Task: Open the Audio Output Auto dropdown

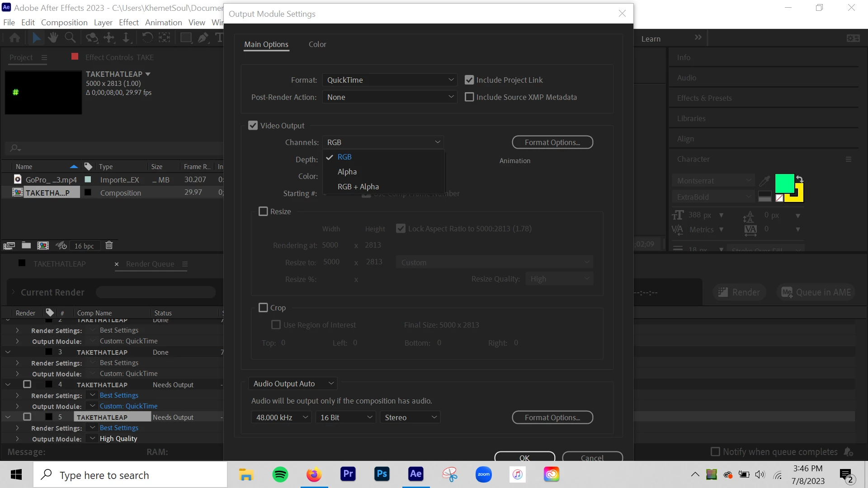Action: tap(293, 384)
